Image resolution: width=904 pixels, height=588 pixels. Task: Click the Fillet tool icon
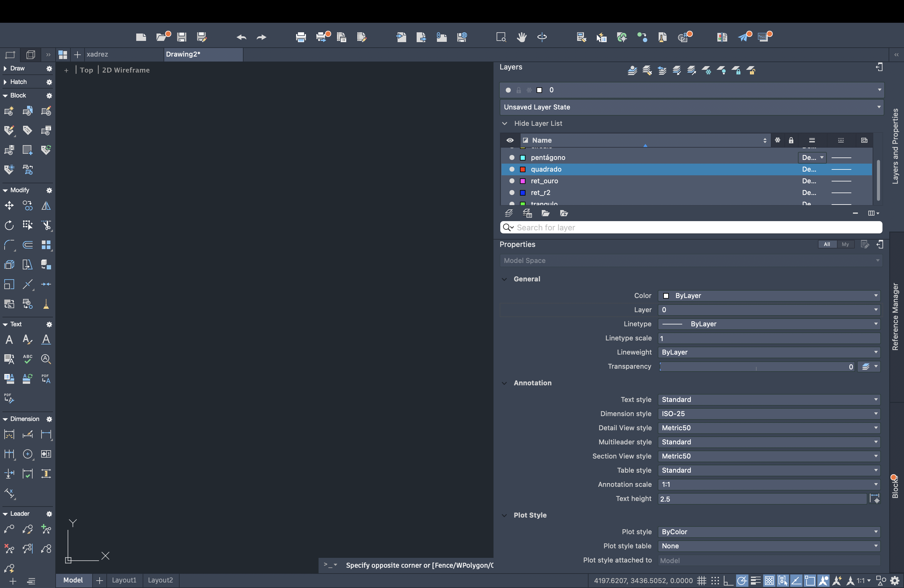pos(9,245)
